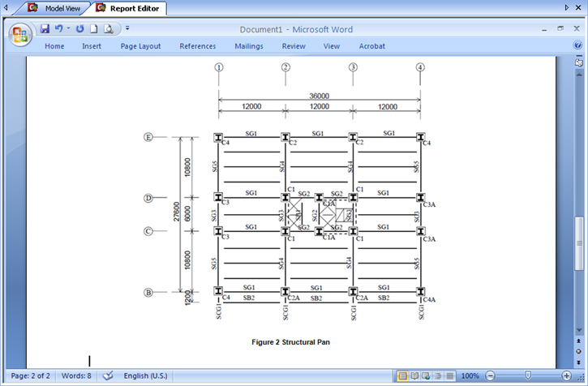588x386 pixels.
Task: Open the Select Browse Object menu
Action: click(578, 351)
